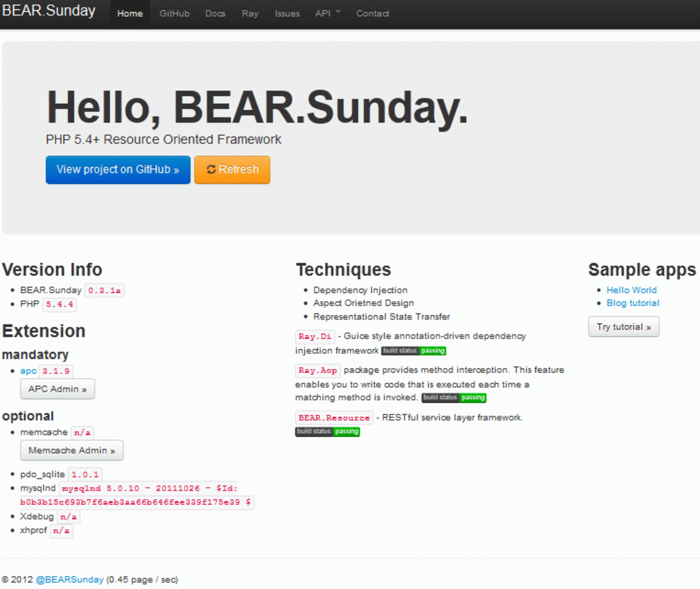Click the Techniques heading
The height and width of the screenshot is (589, 700).
[x=344, y=270]
